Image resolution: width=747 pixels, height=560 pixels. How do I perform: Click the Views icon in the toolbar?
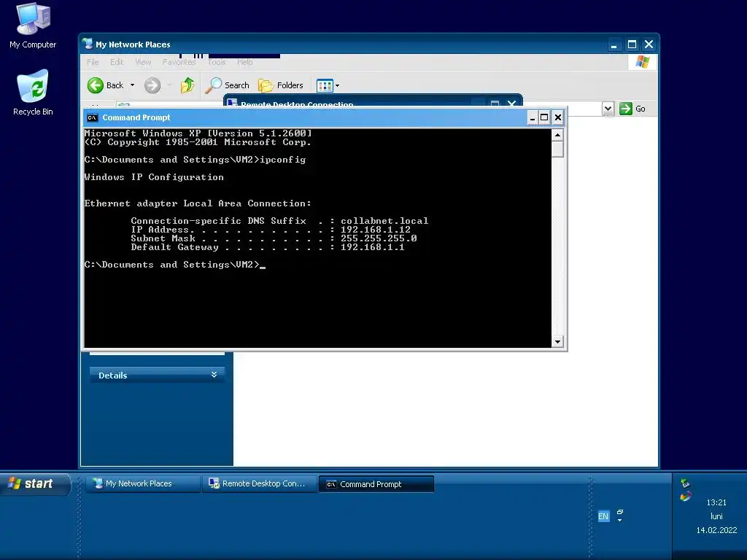[325, 86]
